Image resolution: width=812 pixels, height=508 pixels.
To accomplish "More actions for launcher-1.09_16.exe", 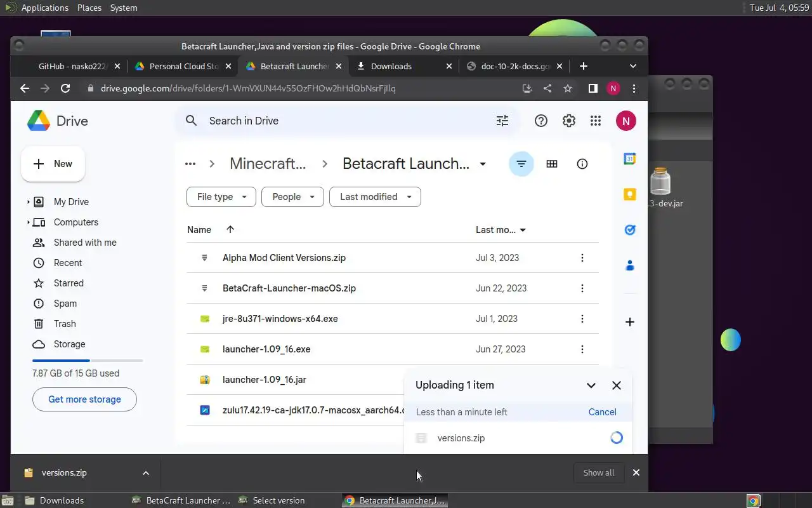I will [582, 349].
